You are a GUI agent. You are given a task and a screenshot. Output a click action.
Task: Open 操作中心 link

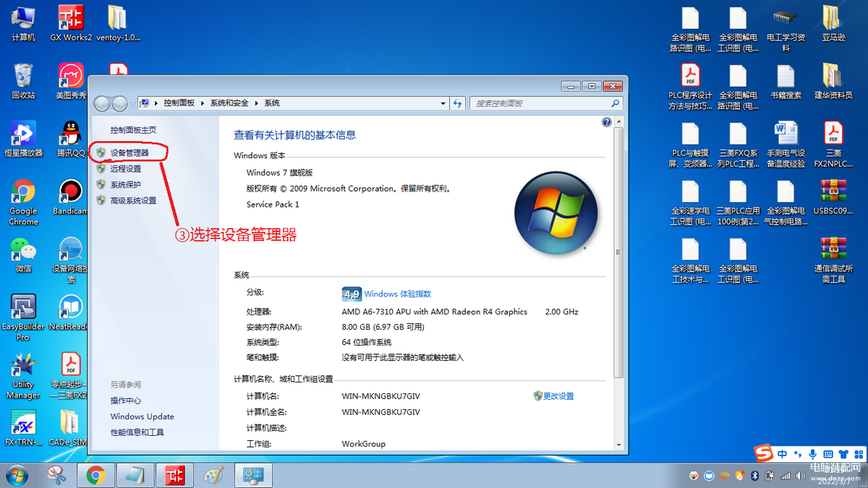126,401
